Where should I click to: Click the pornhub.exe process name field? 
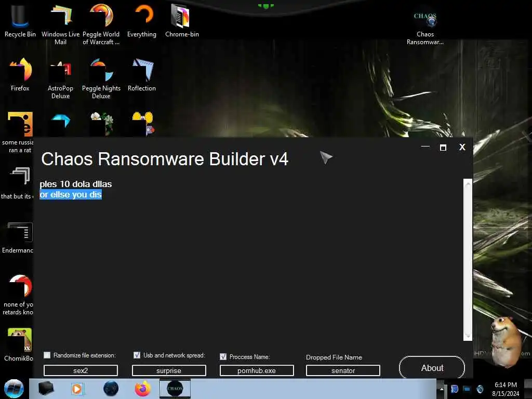point(257,370)
